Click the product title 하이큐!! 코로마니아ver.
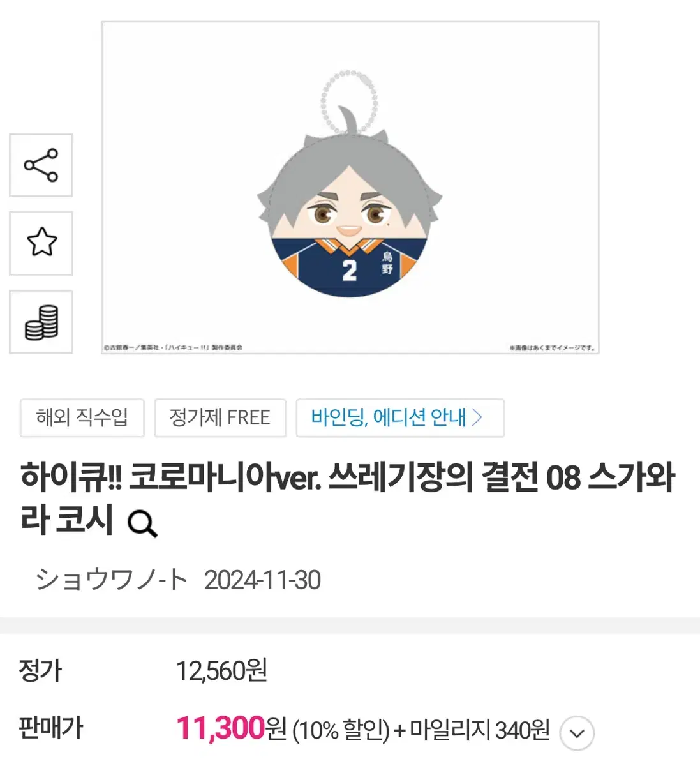 (171, 478)
